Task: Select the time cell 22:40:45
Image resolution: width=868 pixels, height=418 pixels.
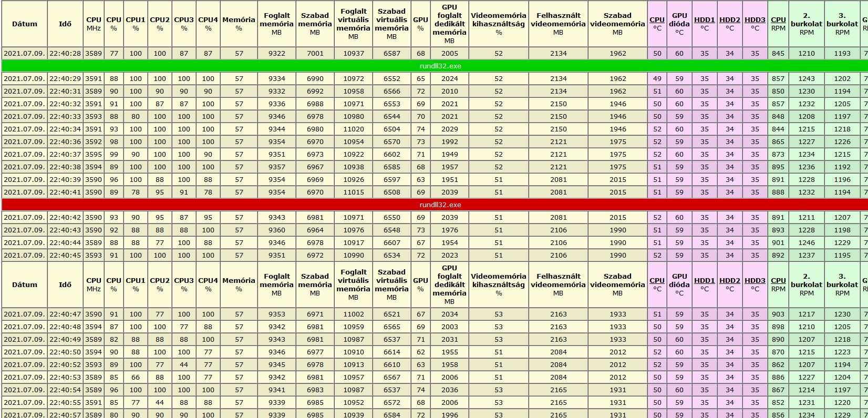Action: [65, 256]
